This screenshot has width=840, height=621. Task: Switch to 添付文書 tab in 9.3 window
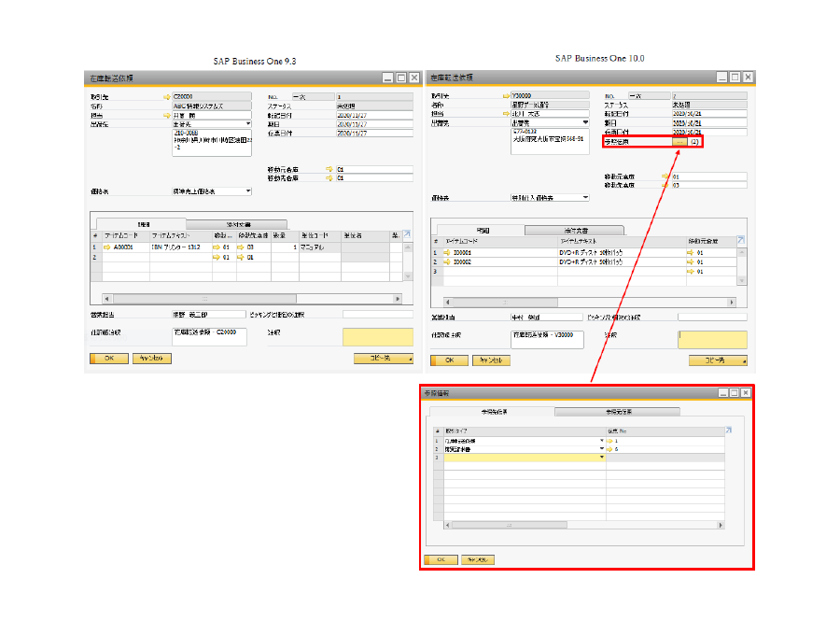pos(237,224)
